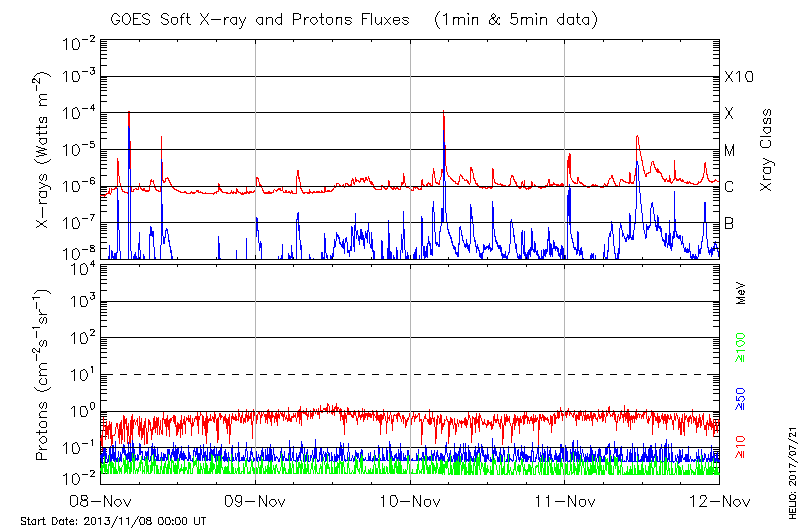This screenshot has height=530, width=800.
Task: Select the 09-Nov date on the time axis
Action: [256, 500]
